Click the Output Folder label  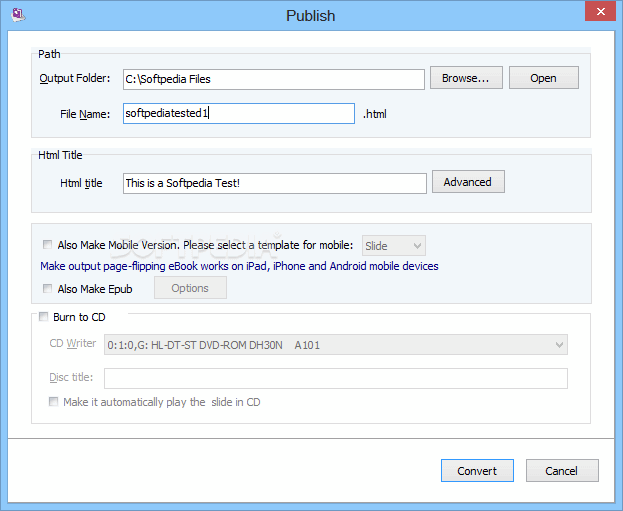75,78
